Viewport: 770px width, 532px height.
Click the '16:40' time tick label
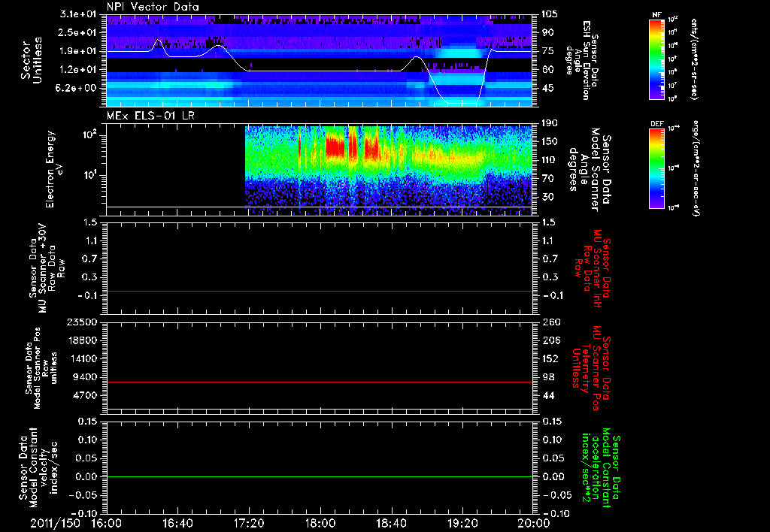pyautogui.click(x=177, y=523)
